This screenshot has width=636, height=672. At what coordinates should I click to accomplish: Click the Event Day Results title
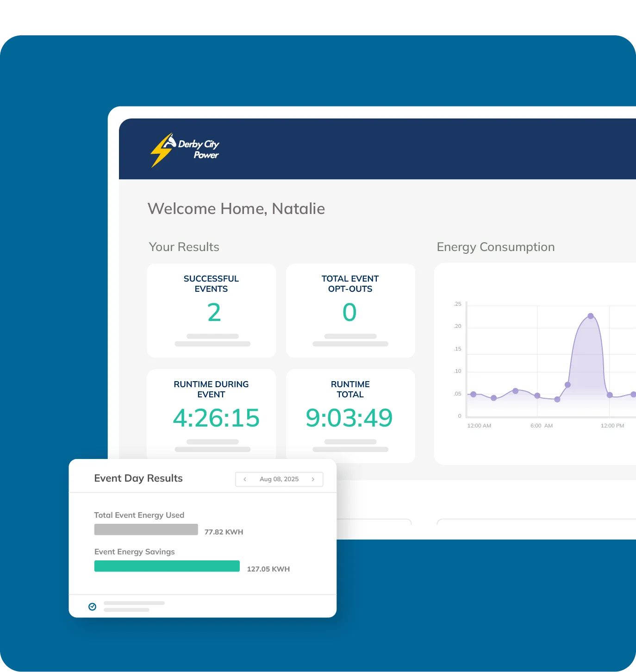pos(138,478)
